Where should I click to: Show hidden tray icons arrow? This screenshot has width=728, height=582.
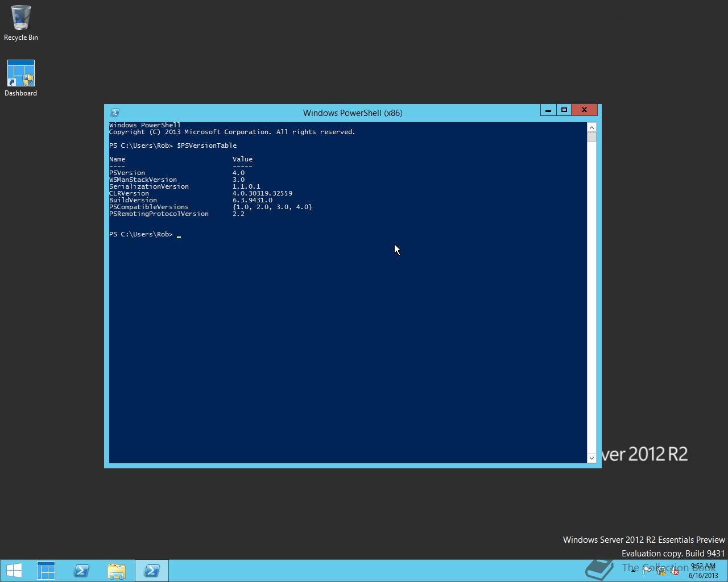[633, 571]
